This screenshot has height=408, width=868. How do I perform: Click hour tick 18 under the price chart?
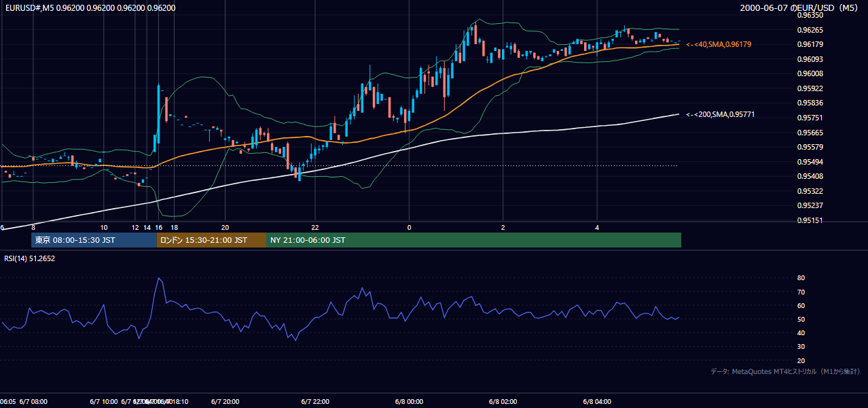pyautogui.click(x=175, y=227)
